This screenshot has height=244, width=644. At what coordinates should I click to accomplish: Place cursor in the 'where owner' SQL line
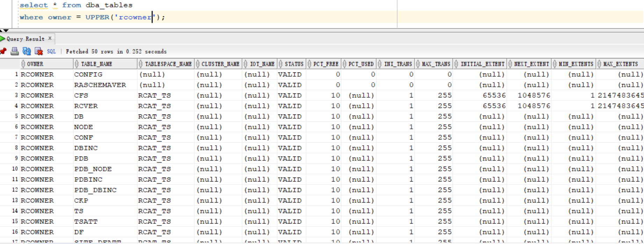coord(92,17)
